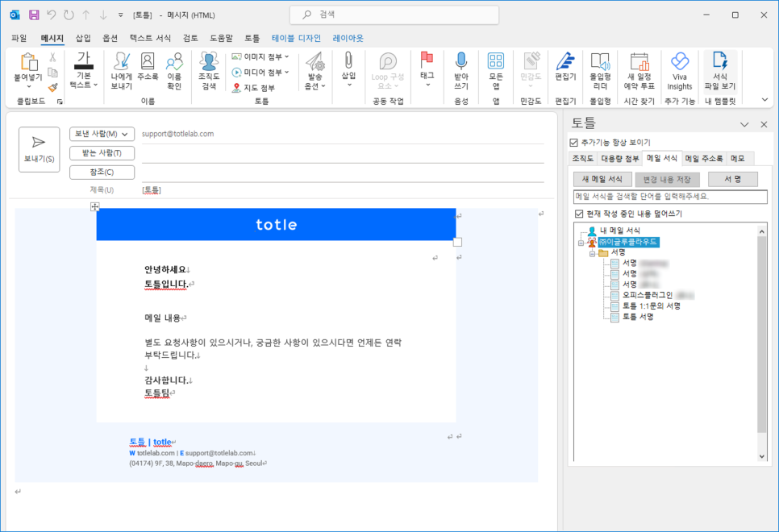Switch to the 메일 주소록 pane tab

click(704, 159)
